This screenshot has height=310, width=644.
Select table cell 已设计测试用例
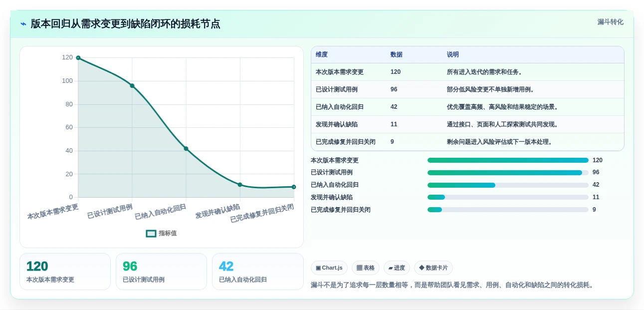click(337, 89)
